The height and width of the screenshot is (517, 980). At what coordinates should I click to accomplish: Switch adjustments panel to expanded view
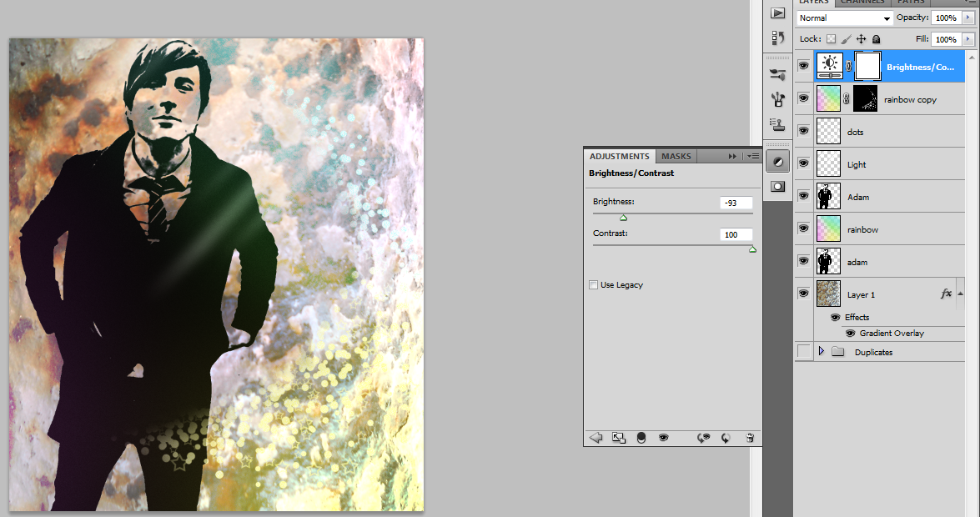tap(618, 438)
